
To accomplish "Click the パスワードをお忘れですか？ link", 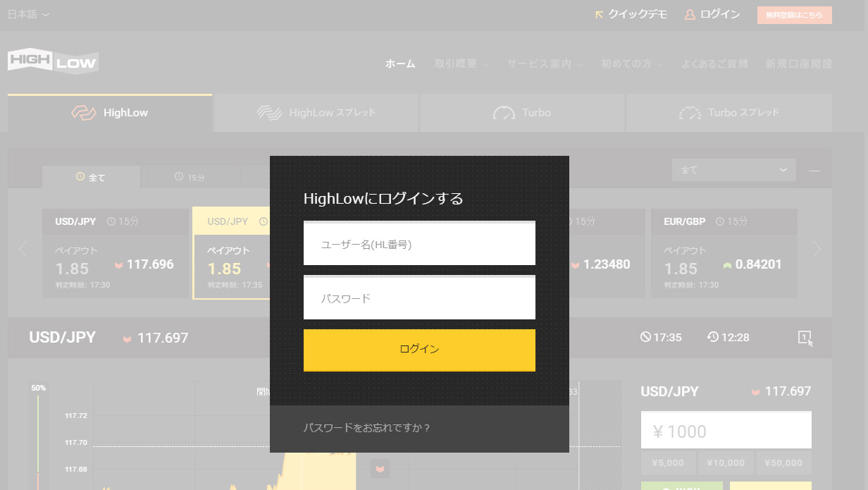I will pyautogui.click(x=366, y=428).
